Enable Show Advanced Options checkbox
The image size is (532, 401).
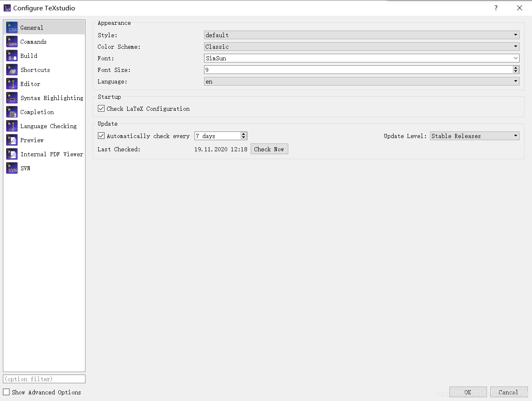(6, 392)
